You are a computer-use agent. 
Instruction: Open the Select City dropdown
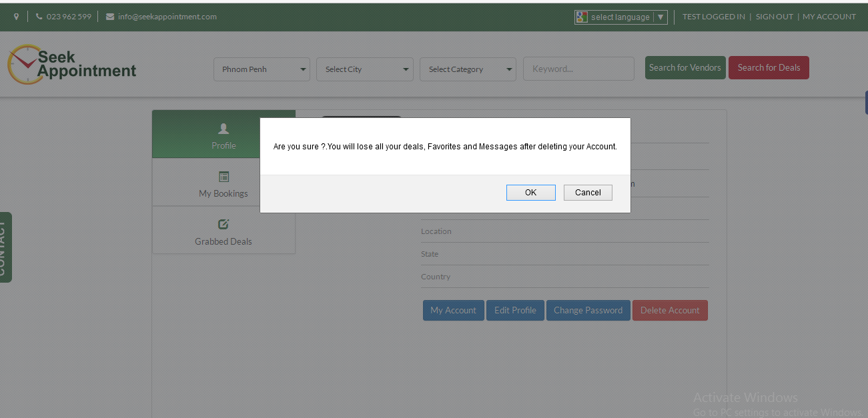click(365, 69)
